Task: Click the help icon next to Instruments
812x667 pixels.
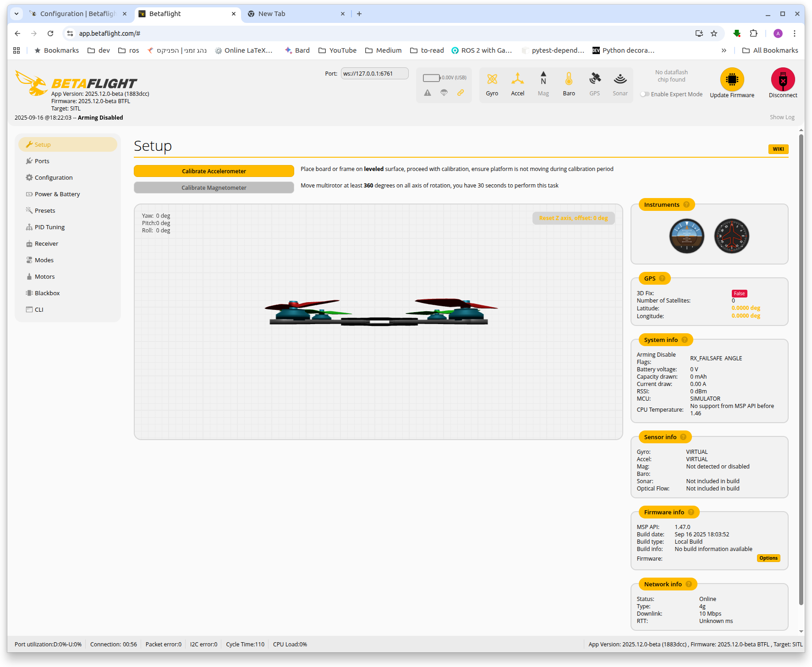Action: 686,205
